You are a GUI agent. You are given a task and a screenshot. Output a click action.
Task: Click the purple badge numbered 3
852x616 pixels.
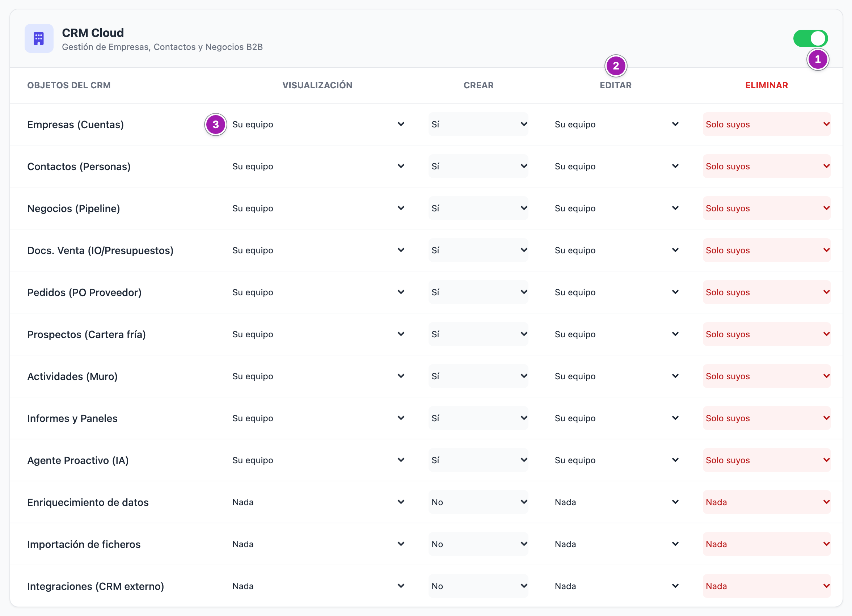216,125
